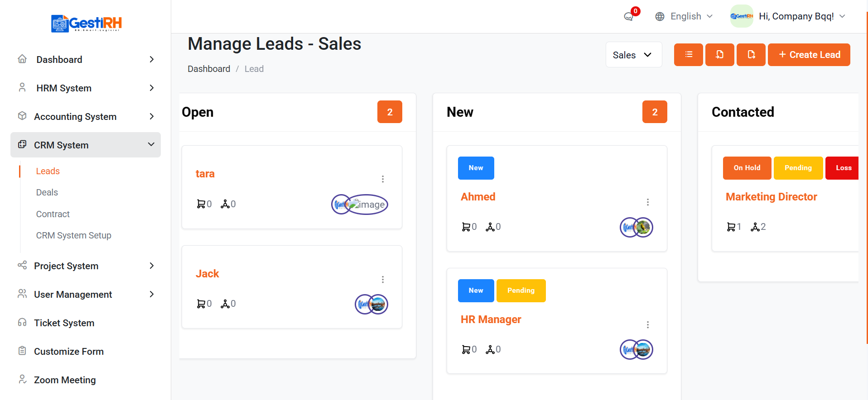
Task: Click the user avatars on Jack card
Action: click(x=371, y=304)
